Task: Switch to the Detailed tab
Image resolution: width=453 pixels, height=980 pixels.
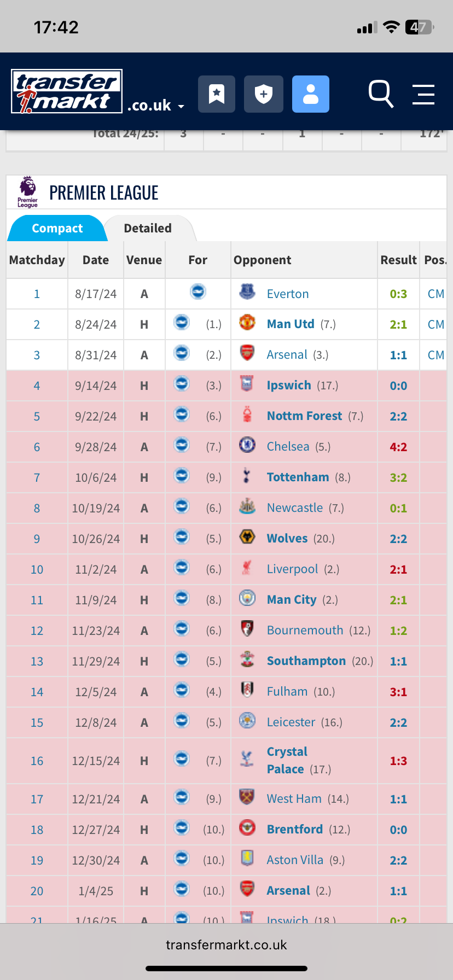Action: click(x=148, y=228)
